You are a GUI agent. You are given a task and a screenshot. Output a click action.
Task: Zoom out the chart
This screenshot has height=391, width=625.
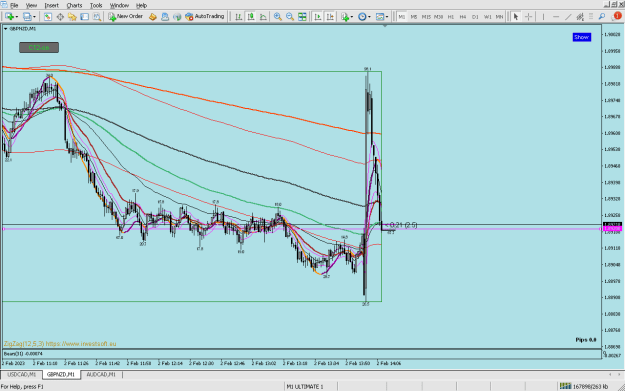(290, 16)
